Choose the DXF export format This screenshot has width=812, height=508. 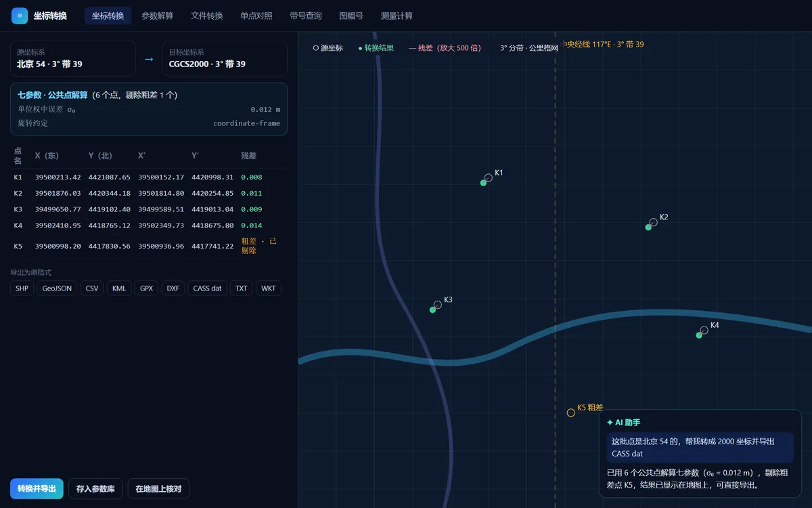click(x=173, y=289)
